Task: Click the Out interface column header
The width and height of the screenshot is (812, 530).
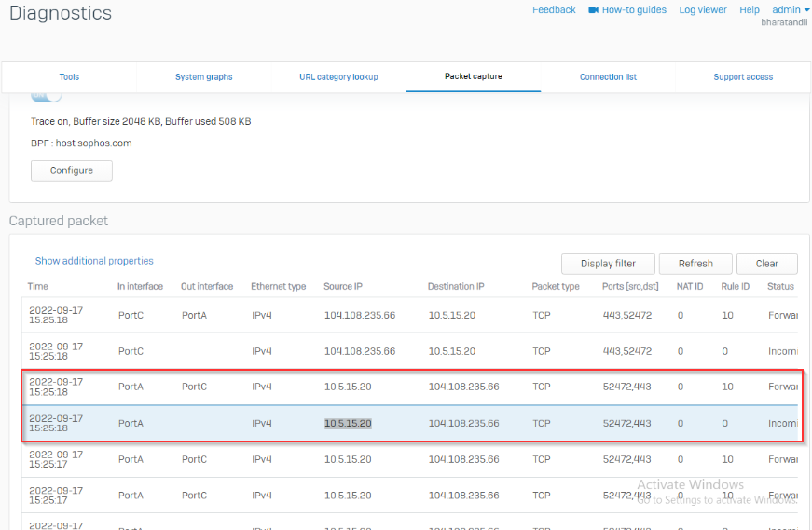Action: [207, 286]
